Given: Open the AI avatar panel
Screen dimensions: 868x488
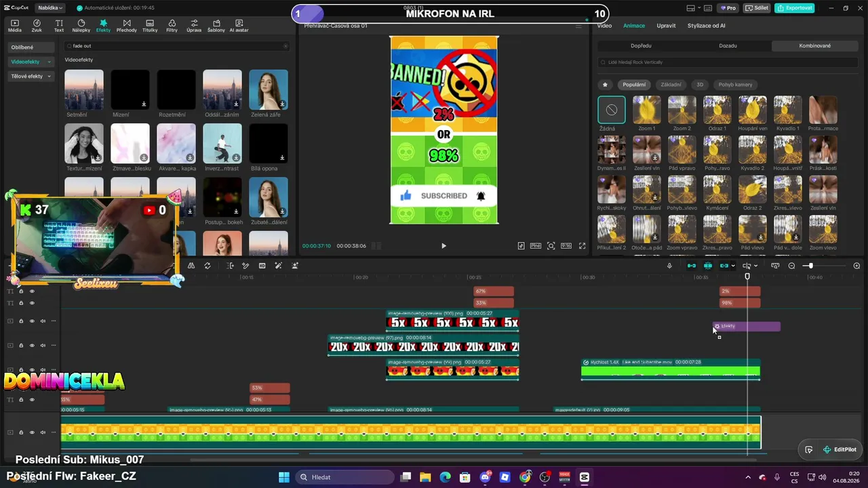Looking at the screenshot, I should point(239,26).
